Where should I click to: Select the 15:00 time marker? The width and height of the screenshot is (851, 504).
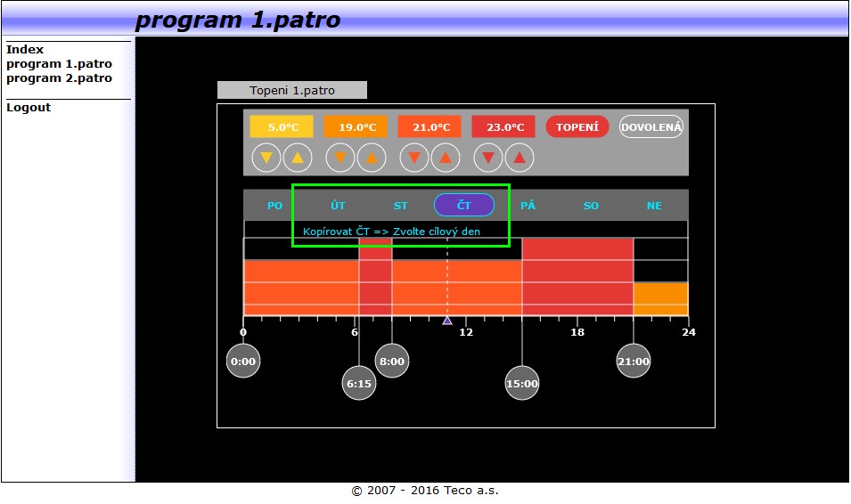tap(522, 384)
